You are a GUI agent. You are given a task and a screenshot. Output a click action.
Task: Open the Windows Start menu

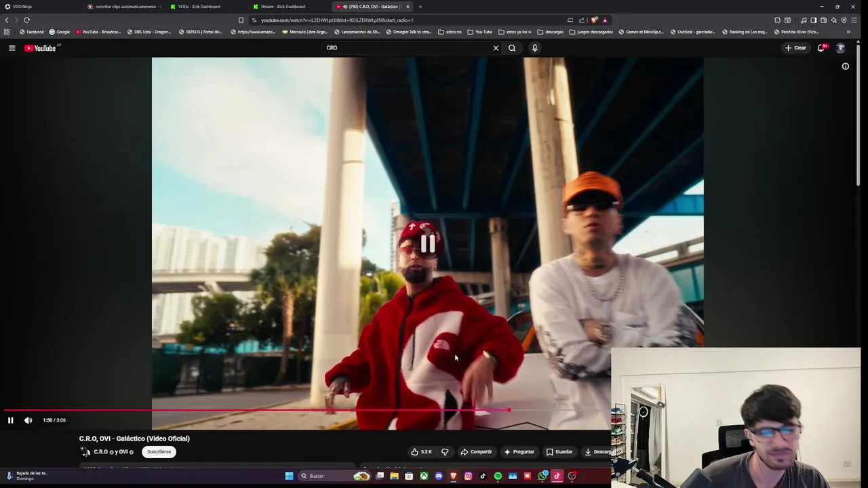pos(289,476)
